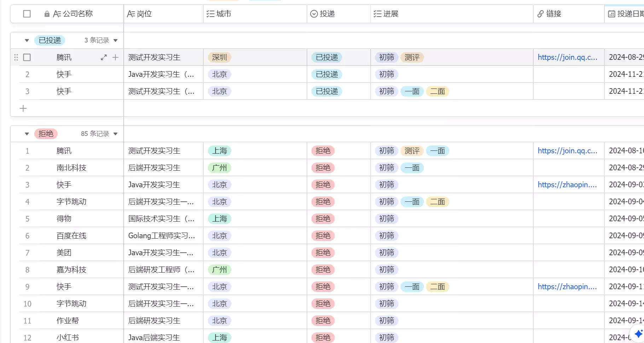Click the plus icon in the 腾讯 row
This screenshot has height=343, width=644.
click(x=115, y=57)
